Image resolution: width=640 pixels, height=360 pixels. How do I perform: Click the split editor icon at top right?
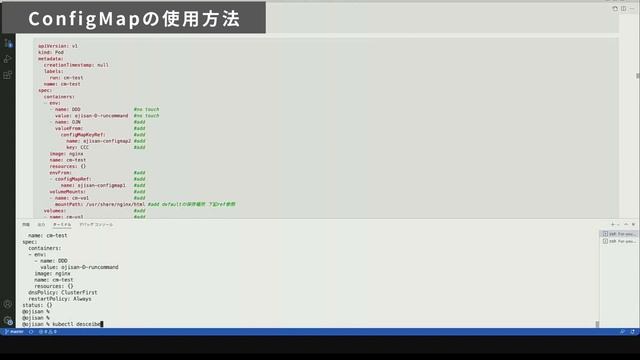click(x=624, y=8)
